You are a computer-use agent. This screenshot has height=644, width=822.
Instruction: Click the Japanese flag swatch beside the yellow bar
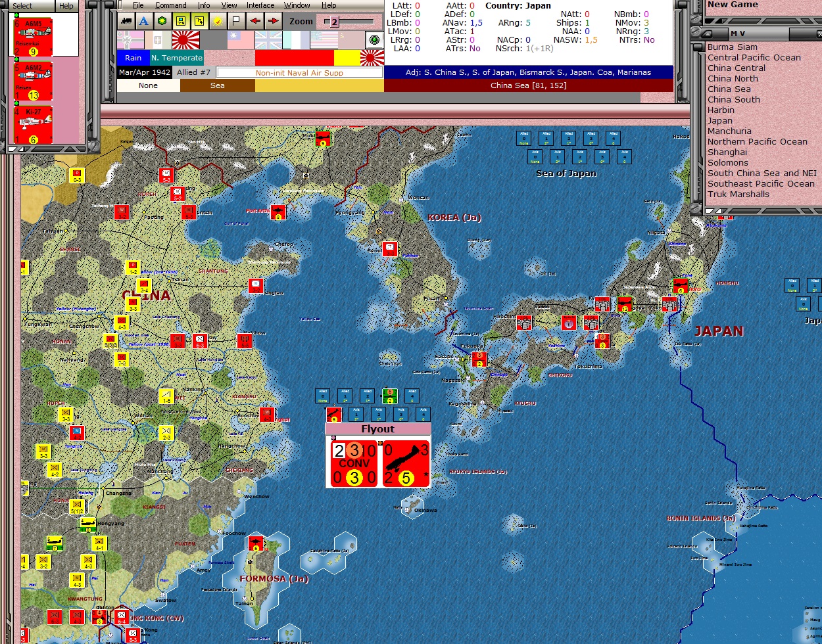pyautogui.click(x=372, y=58)
